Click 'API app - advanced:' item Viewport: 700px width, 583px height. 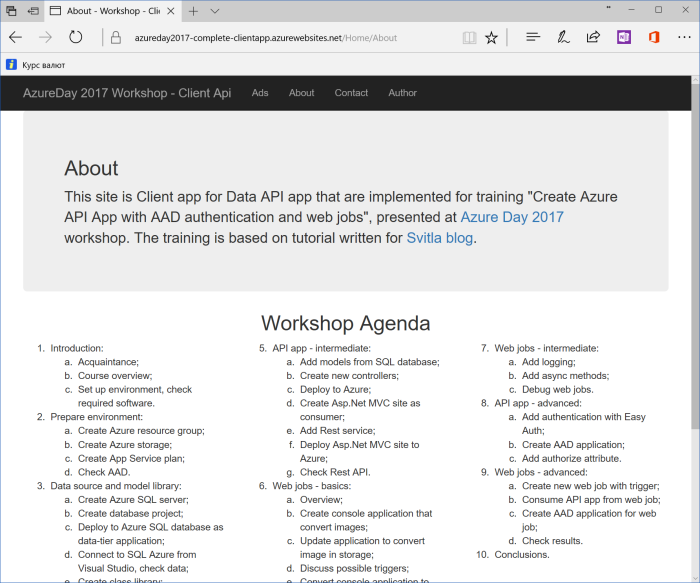coord(538,403)
